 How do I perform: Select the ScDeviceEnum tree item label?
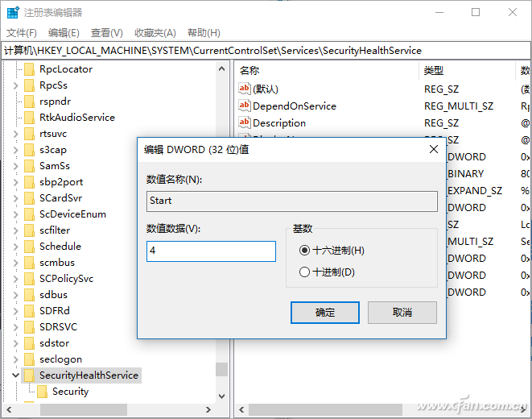pyautogui.click(x=72, y=214)
